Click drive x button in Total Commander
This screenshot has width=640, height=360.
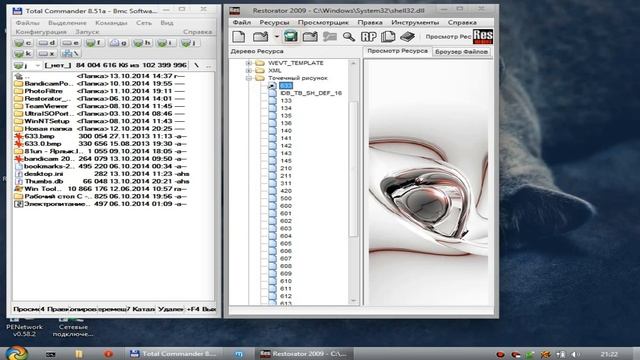point(47,53)
